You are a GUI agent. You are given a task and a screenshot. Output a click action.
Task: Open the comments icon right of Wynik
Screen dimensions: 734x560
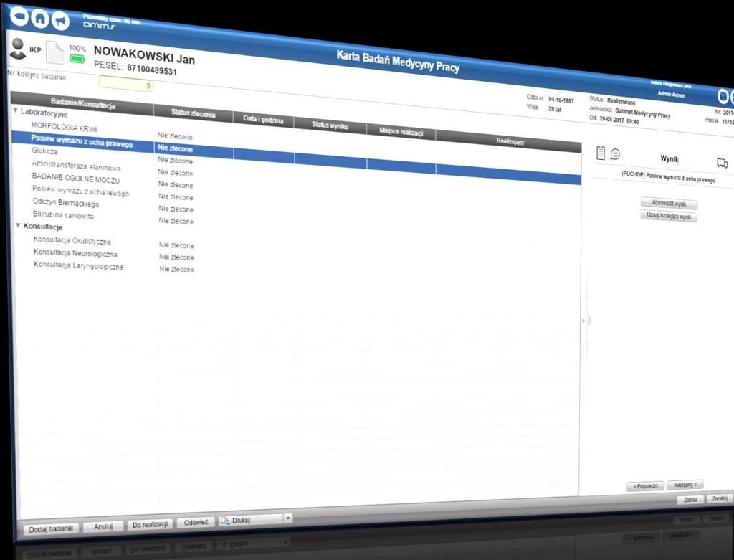pyautogui.click(x=722, y=163)
